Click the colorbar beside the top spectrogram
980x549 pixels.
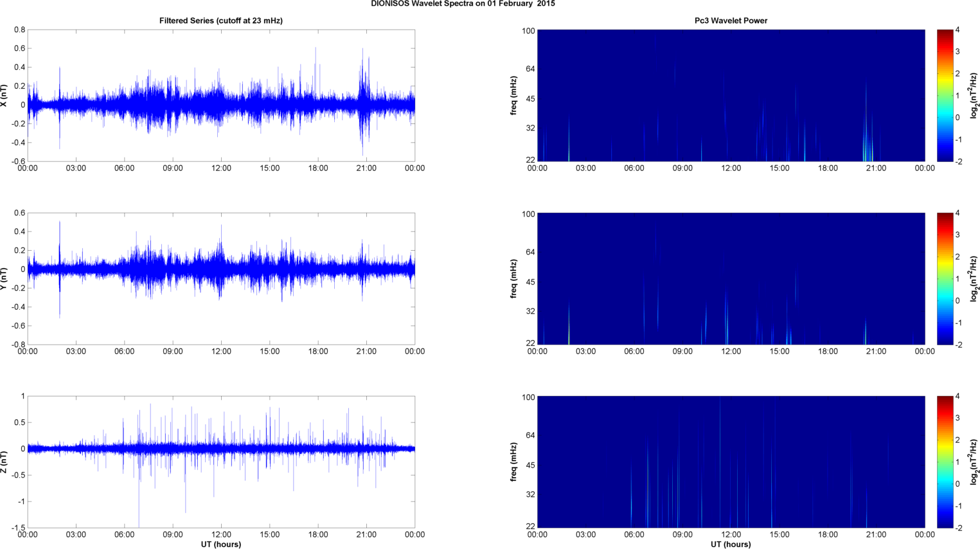coord(945,95)
